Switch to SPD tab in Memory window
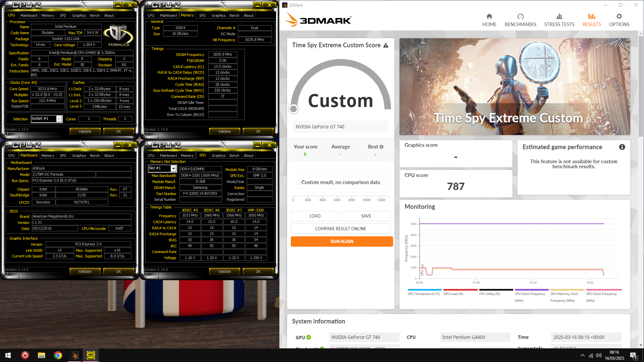Screen dimensions: 644x362 (x=202, y=15)
